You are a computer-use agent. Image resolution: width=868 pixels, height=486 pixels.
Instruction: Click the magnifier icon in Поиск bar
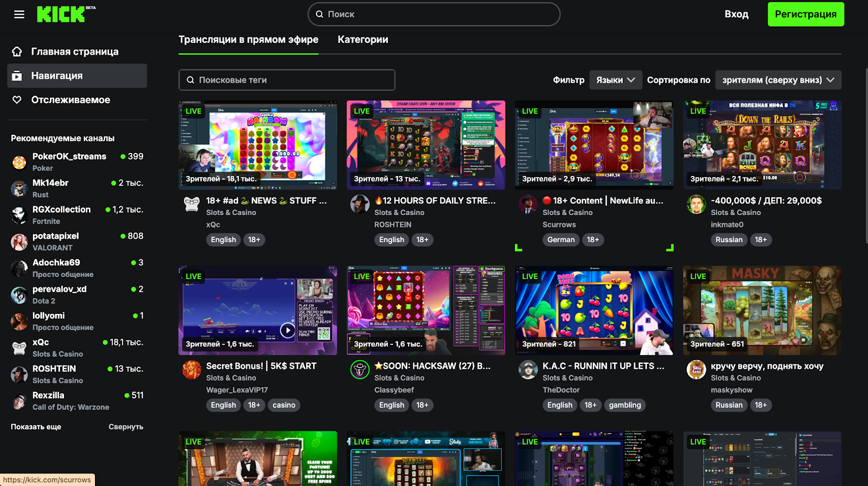click(320, 14)
